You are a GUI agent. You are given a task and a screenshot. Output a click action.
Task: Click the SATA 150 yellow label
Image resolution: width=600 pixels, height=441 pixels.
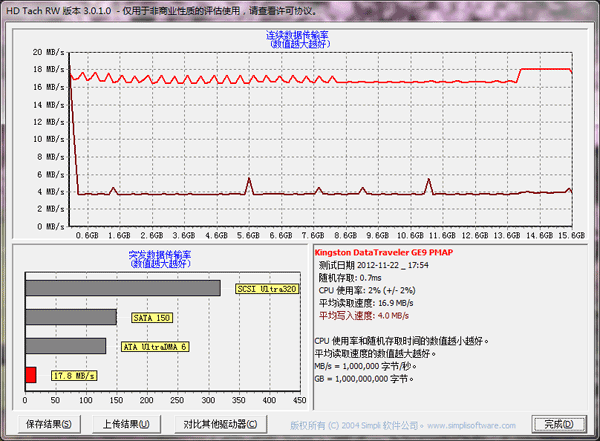pos(152,317)
